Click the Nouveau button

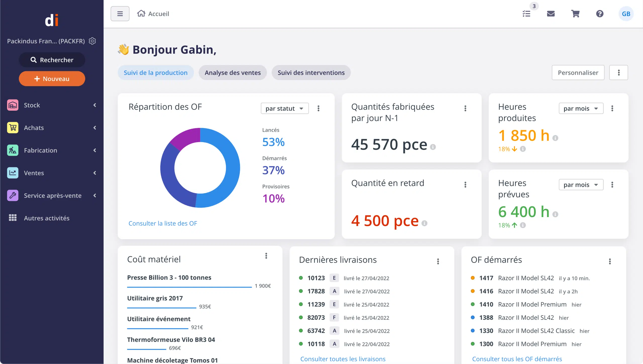coord(52,79)
